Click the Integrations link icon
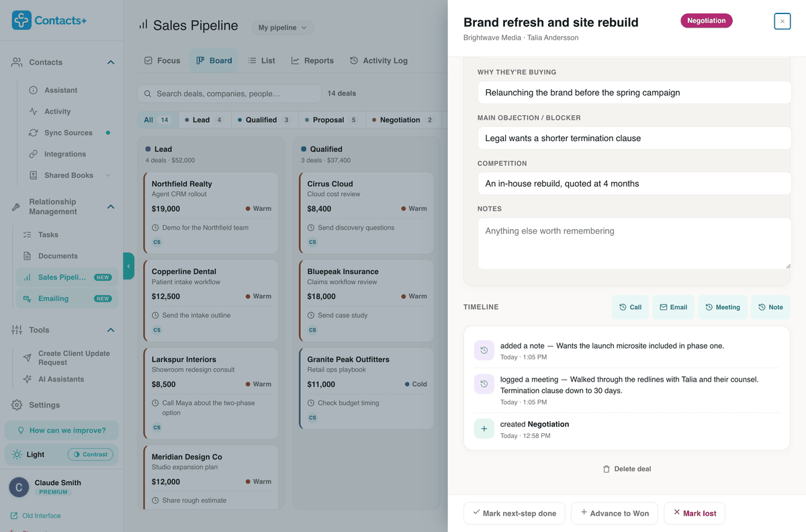This screenshot has width=806, height=532. point(33,154)
